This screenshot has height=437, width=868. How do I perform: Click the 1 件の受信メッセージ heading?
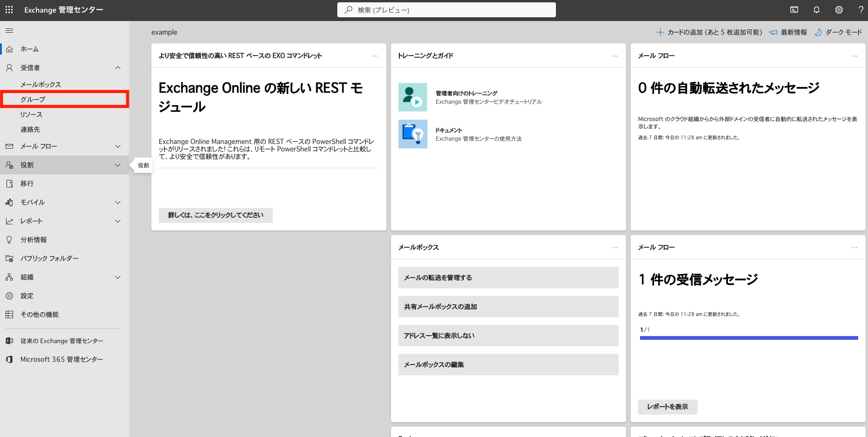pyautogui.click(x=698, y=279)
